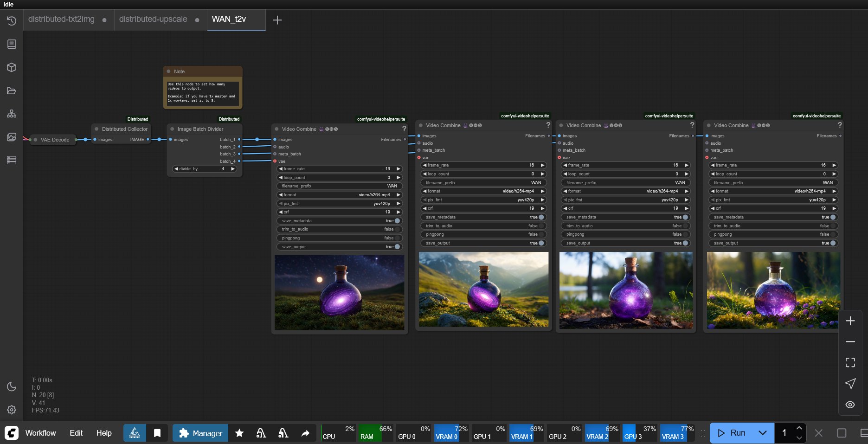Click the night sky potion preview thumbnail

(339, 292)
